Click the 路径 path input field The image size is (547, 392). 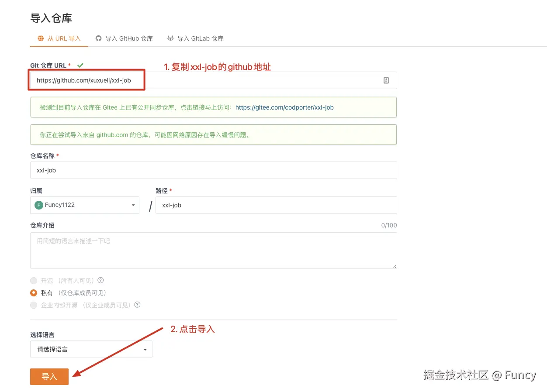276,205
